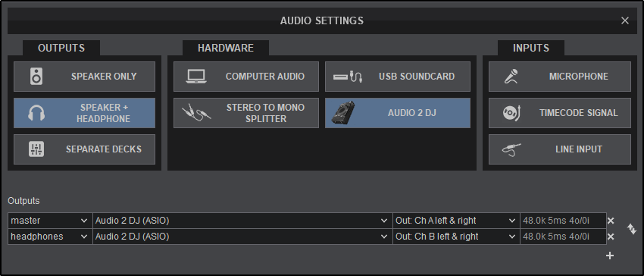Remove the master output row
Screen dimensions: 644x276
click(x=611, y=221)
